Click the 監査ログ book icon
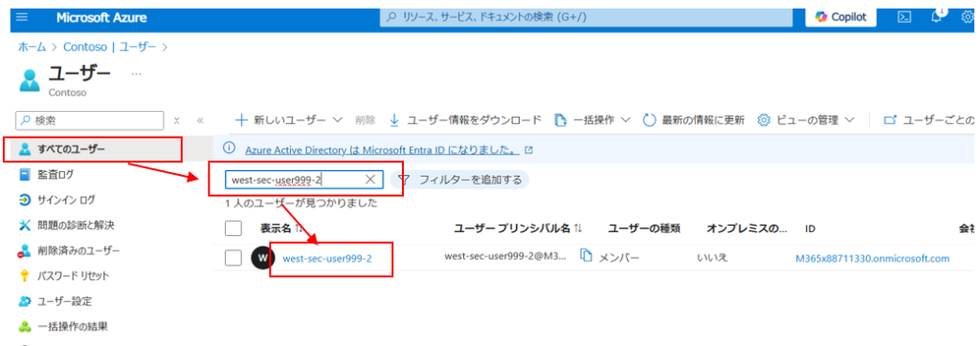The width and height of the screenshot is (980, 346). [x=25, y=174]
